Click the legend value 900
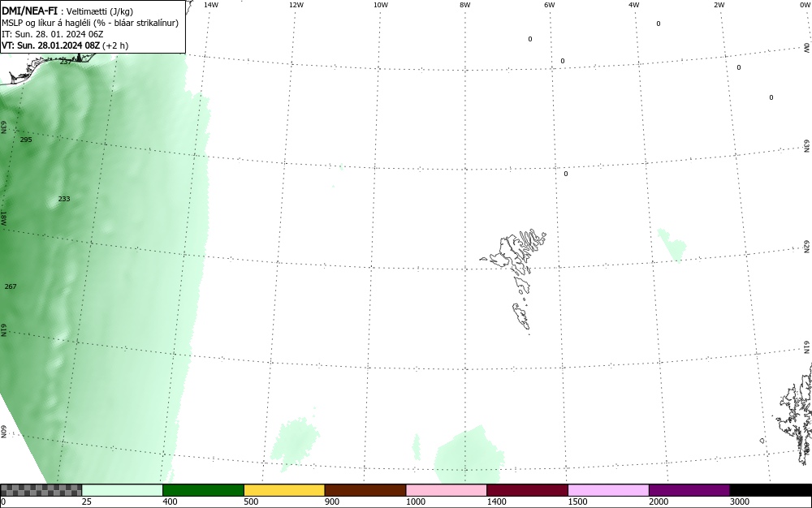The height and width of the screenshot is (508, 812). click(x=332, y=502)
